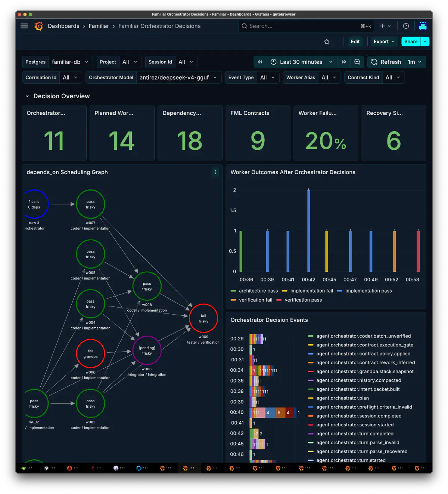
Task: Go to Familiar folder breadcrumb
Action: click(x=99, y=26)
